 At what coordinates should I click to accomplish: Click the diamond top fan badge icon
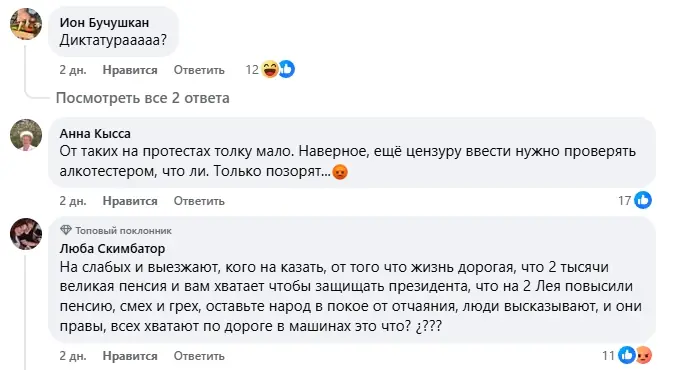(x=65, y=230)
